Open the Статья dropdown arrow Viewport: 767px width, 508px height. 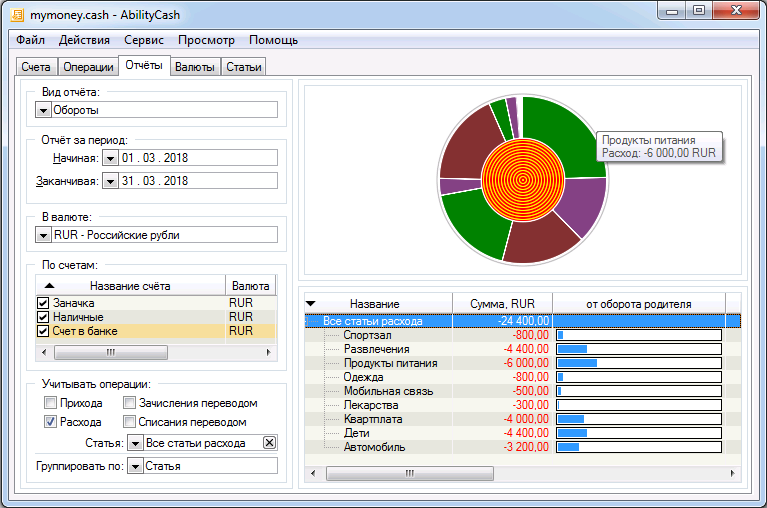pos(135,443)
